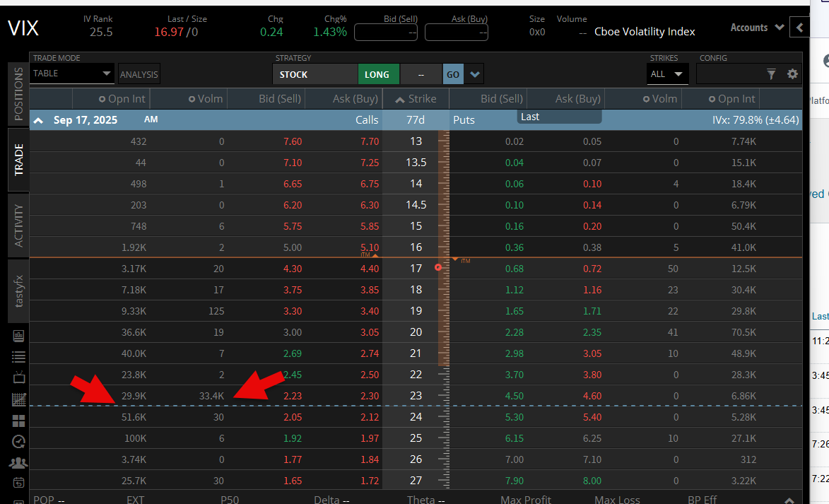Toggle the put side Volm column dot
Viewport: 829px width, 504px height.
pyautogui.click(x=646, y=99)
